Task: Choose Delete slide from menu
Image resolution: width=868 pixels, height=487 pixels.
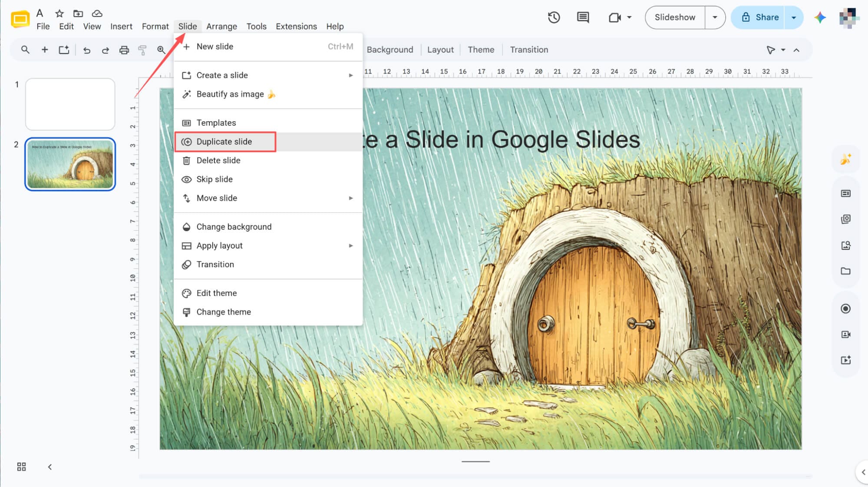Action: 268,160
